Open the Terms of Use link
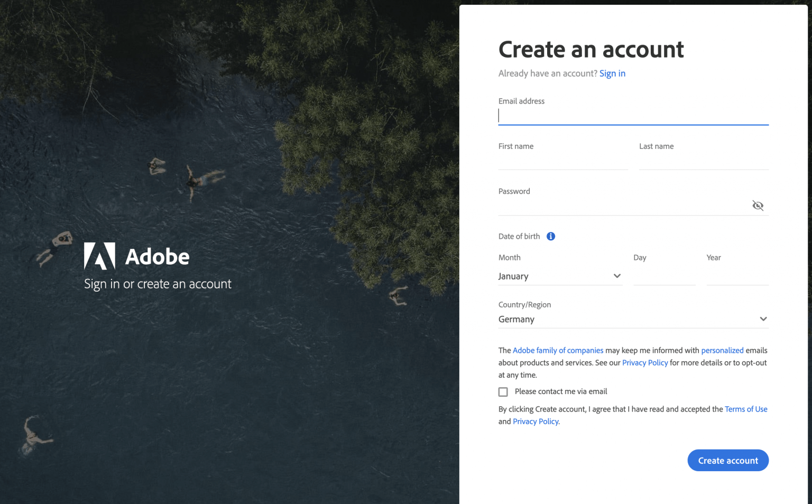Screen dimensions: 812x504 pyautogui.click(x=745, y=409)
